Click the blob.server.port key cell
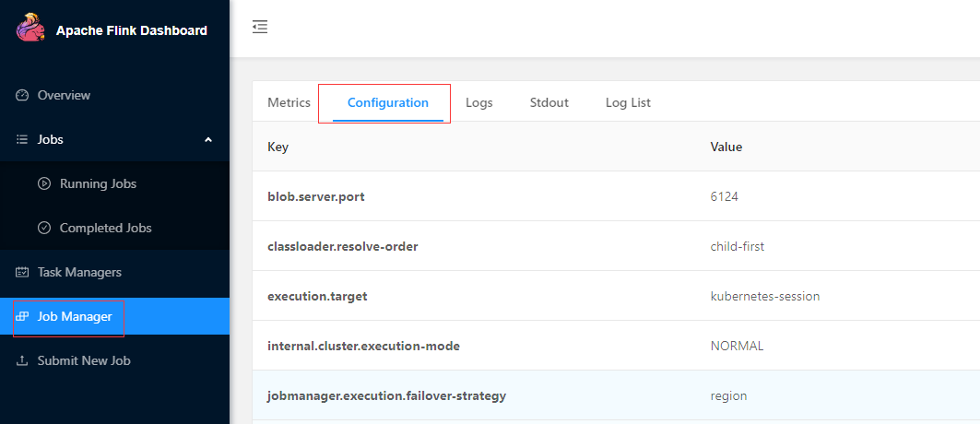Screen dimensions: 980x424 pos(318,197)
